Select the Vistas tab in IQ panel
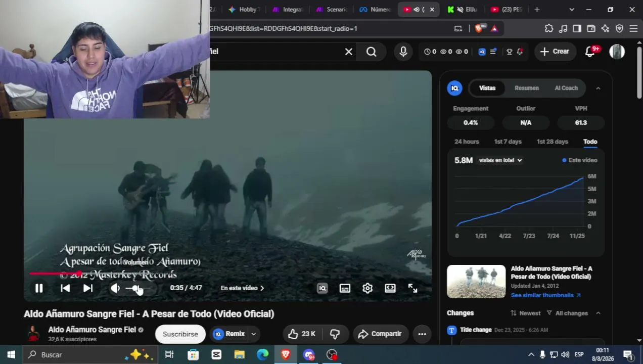Image resolution: width=643 pixels, height=364 pixels. [487, 88]
